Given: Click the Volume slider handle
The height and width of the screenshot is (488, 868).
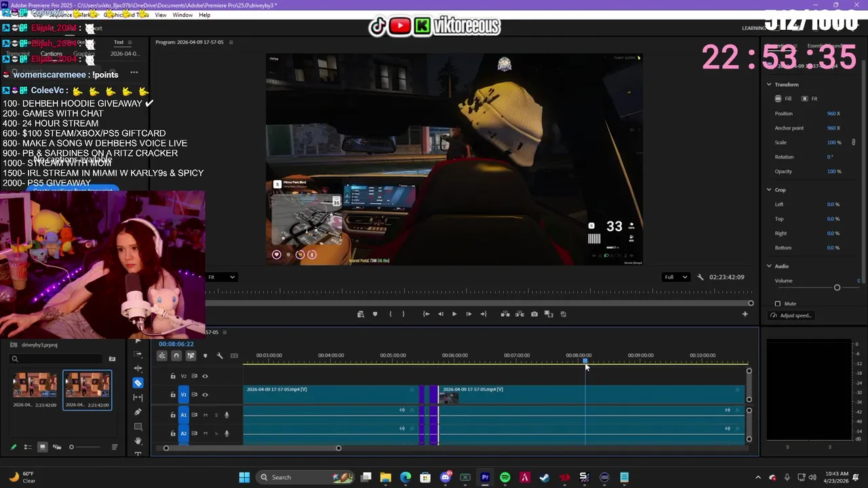Looking at the screenshot, I should pyautogui.click(x=837, y=288).
